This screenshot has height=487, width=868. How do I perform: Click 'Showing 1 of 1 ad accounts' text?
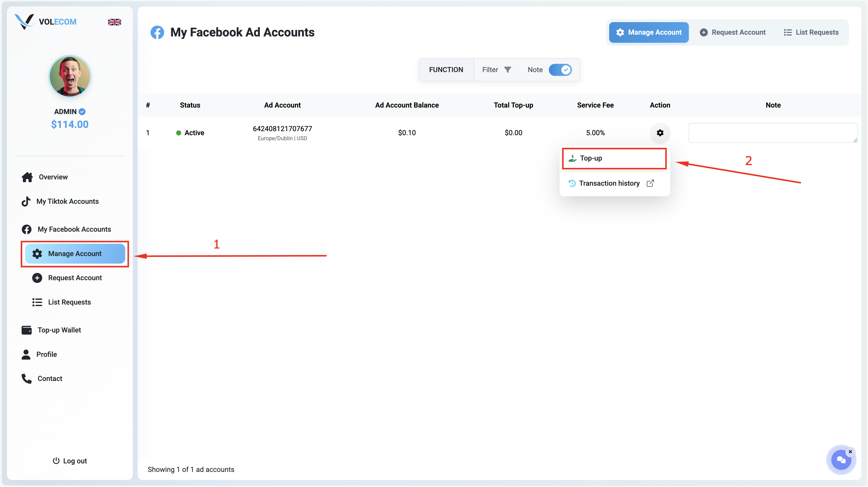191,469
